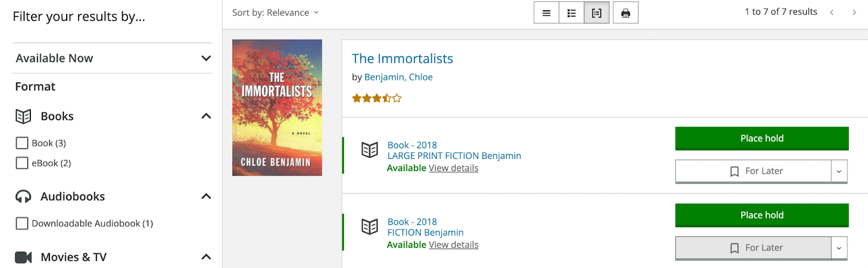The height and width of the screenshot is (268, 868).
Task: Collapse the Audiobooks filter group
Action: tap(206, 196)
